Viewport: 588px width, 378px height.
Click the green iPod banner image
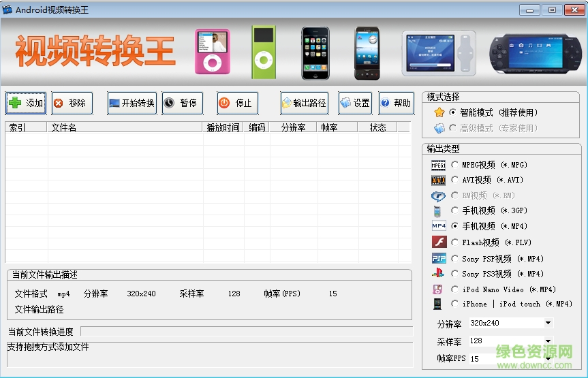264,52
